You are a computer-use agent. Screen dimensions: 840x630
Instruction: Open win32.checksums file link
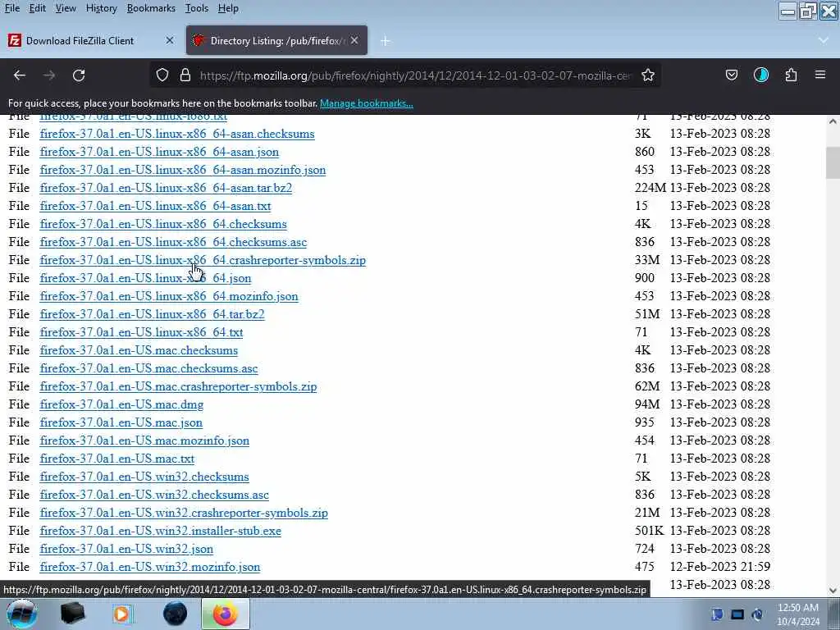[x=144, y=477]
